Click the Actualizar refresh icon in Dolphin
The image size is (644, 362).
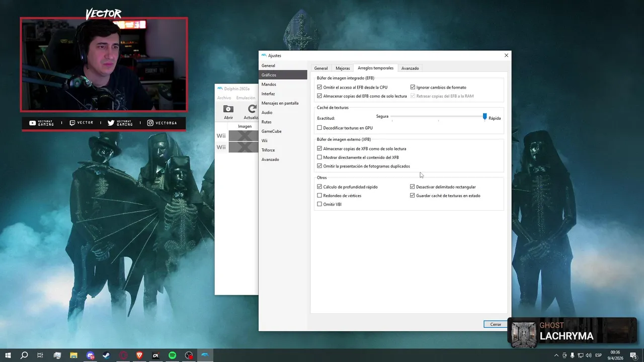(x=252, y=109)
